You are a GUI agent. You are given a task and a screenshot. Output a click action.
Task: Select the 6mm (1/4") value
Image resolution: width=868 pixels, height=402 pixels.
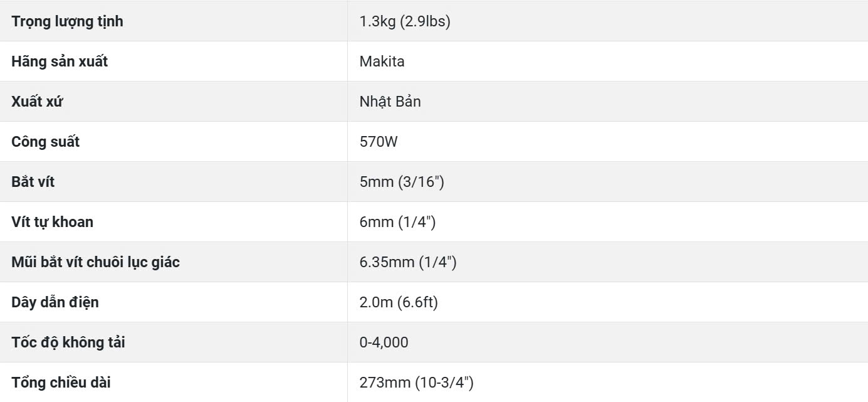(x=397, y=222)
